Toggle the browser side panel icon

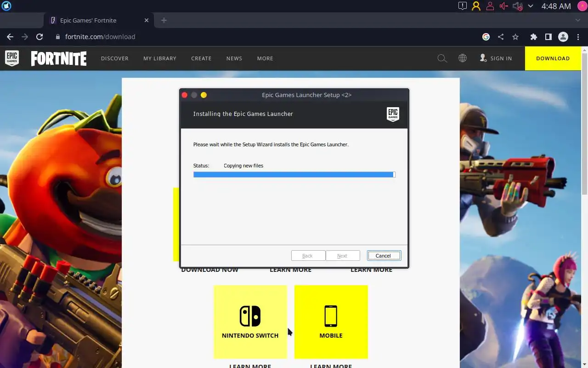pos(548,37)
